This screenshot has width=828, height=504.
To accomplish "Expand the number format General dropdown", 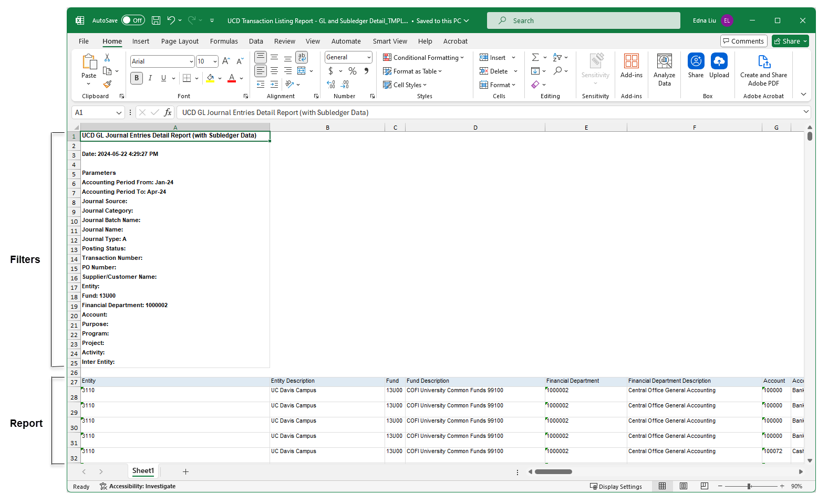I will [369, 57].
